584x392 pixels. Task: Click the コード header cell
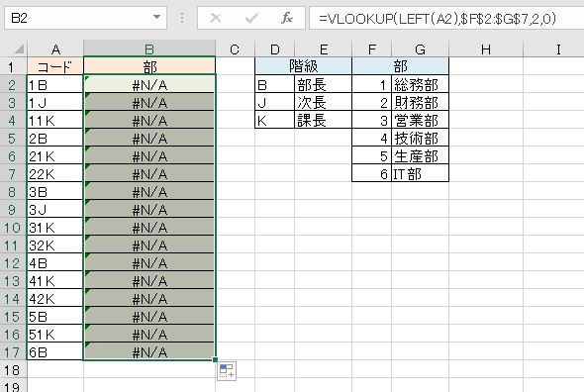55,66
